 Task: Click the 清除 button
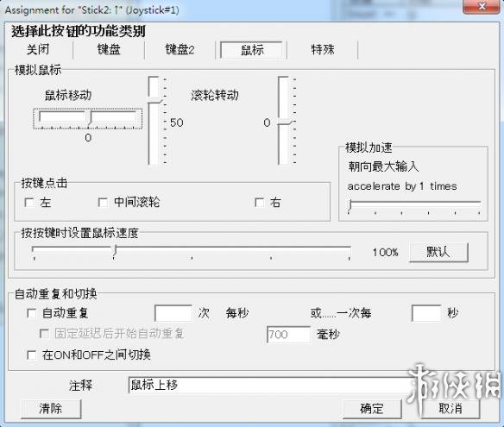(x=51, y=409)
